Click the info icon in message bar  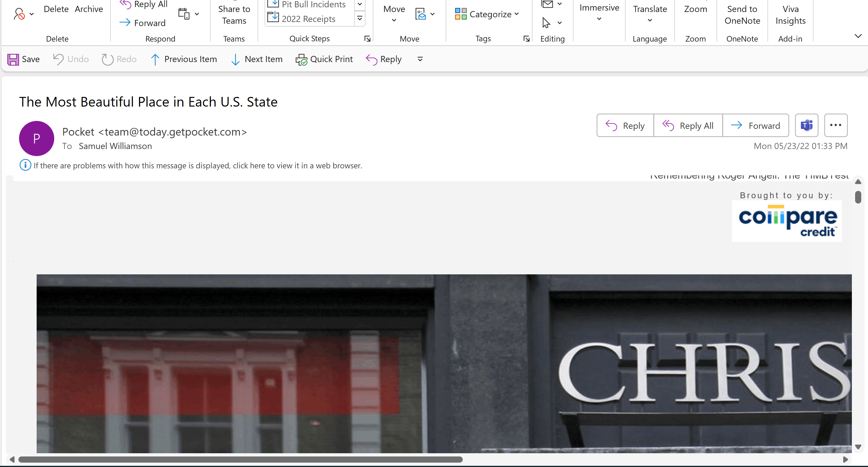pos(25,165)
